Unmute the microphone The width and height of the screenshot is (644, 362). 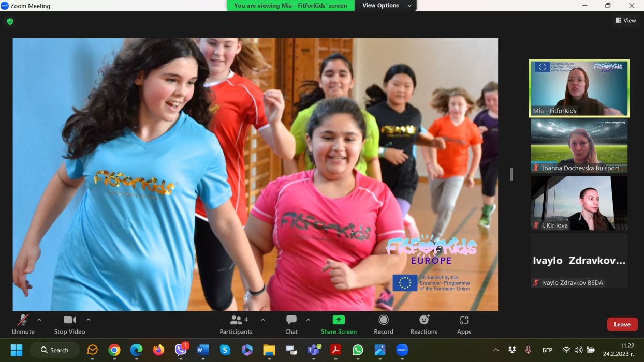click(23, 320)
